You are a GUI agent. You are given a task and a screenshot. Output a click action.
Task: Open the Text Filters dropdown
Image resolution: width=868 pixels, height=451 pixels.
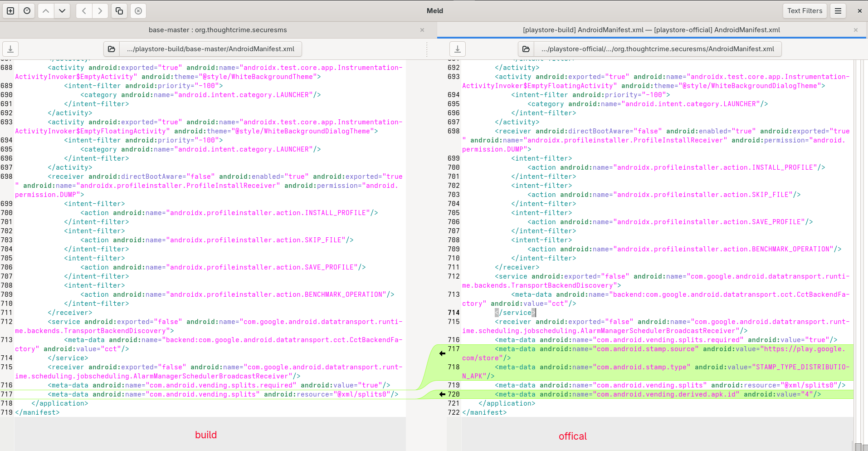click(x=805, y=11)
